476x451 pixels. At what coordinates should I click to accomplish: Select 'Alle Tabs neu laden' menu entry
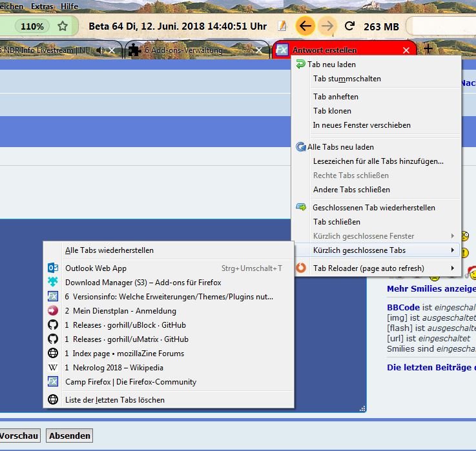coord(340,147)
